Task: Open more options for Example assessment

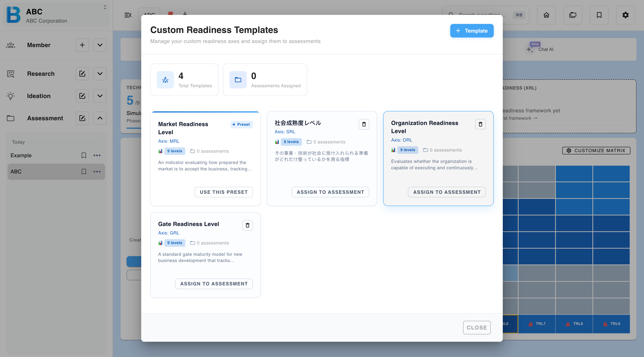Action: 97,155
